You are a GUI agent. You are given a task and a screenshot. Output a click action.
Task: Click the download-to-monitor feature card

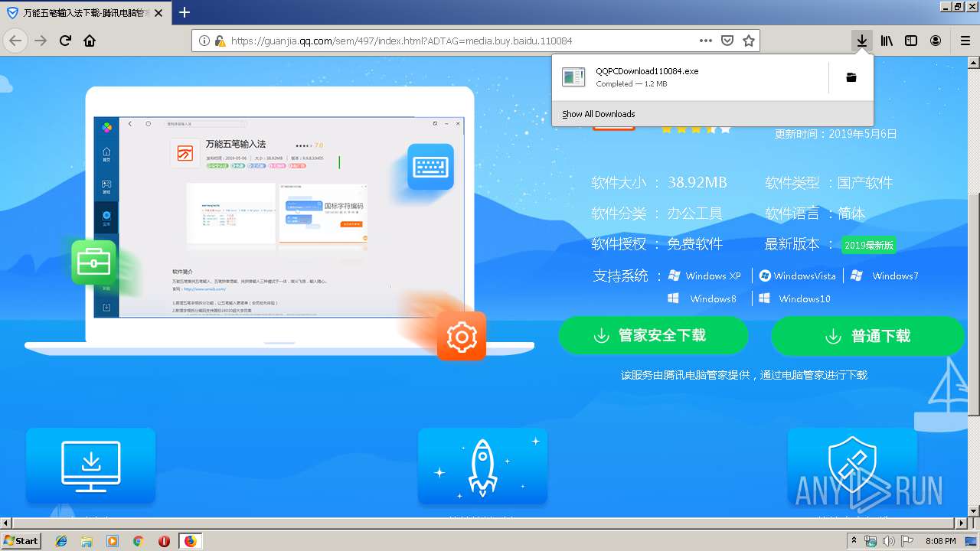[x=90, y=466]
